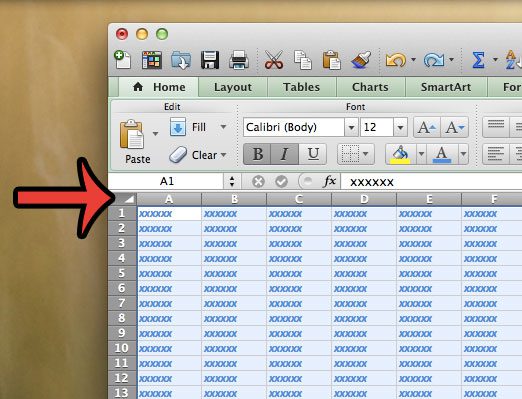Redo the last action
Viewport: 522px width, 399px height.
[x=434, y=60]
